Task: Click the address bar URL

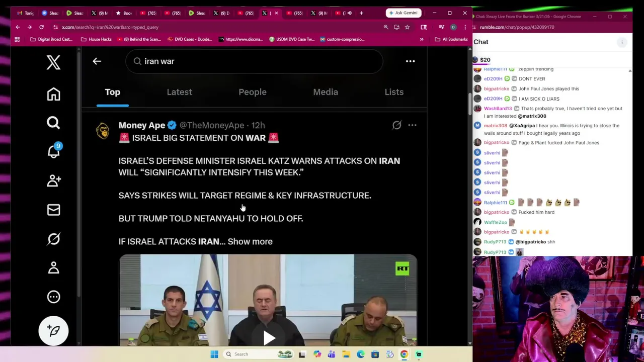Action: click(x=110, y=27)
